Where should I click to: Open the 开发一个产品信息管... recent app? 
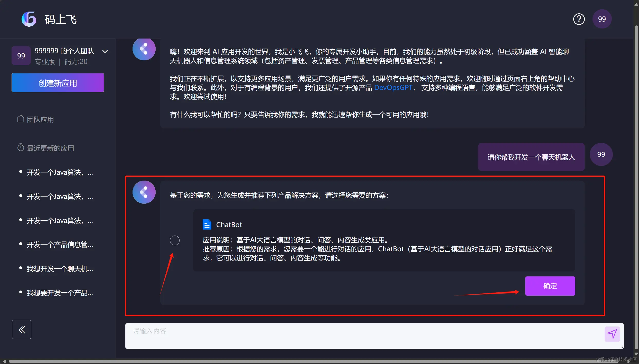[60, 245]
